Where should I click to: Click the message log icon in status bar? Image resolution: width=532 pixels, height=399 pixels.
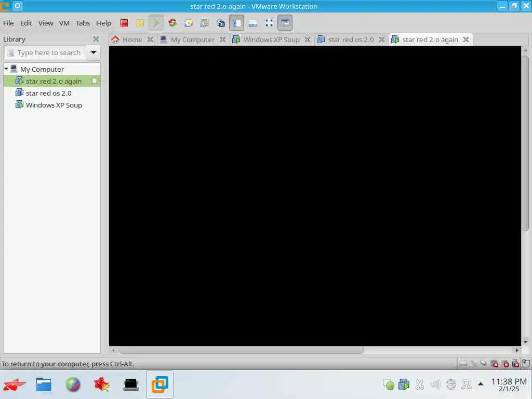point(526,363)
